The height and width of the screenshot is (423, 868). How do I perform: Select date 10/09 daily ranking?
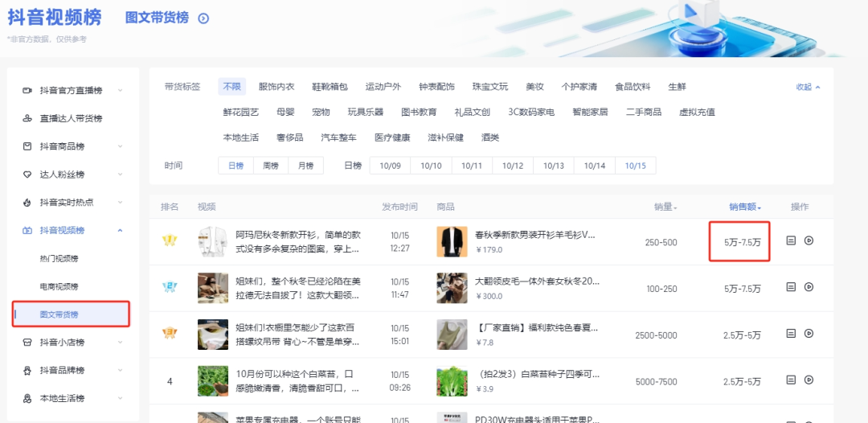click(391, 166)
